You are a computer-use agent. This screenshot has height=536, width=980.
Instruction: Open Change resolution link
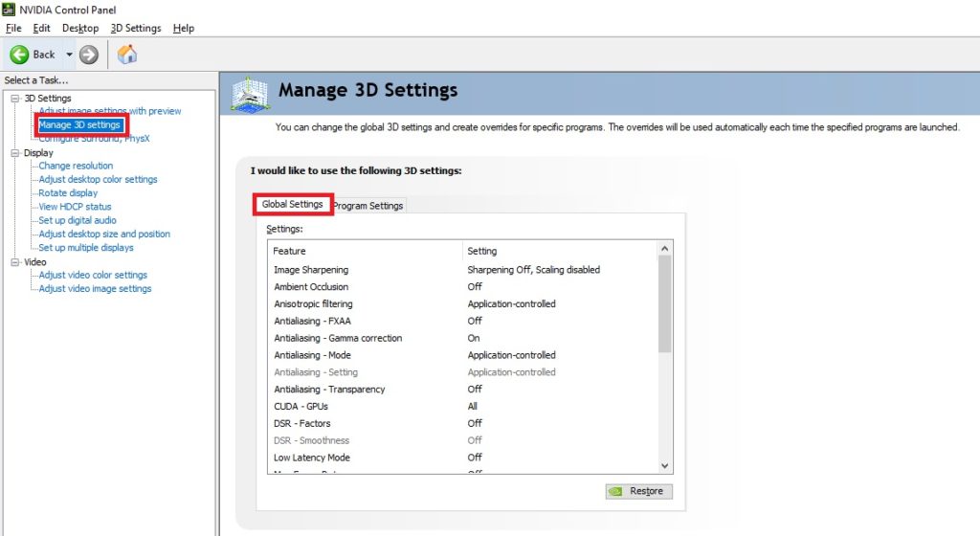click(x=76, y=166)
